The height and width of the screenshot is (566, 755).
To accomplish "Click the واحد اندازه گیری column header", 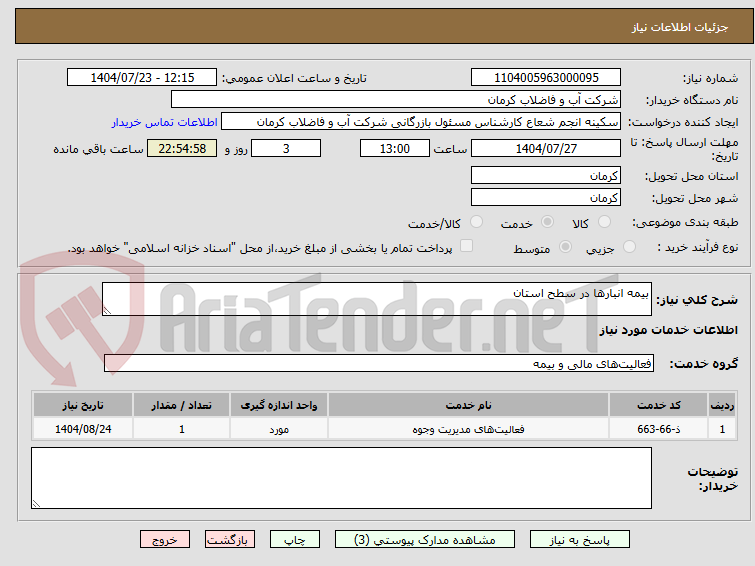I will 279,405.
